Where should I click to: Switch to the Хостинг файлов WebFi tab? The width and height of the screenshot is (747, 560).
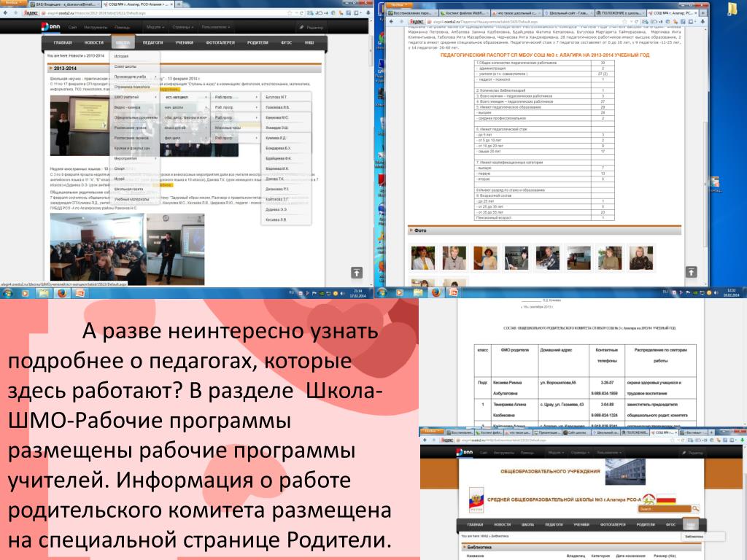point(465,13)
